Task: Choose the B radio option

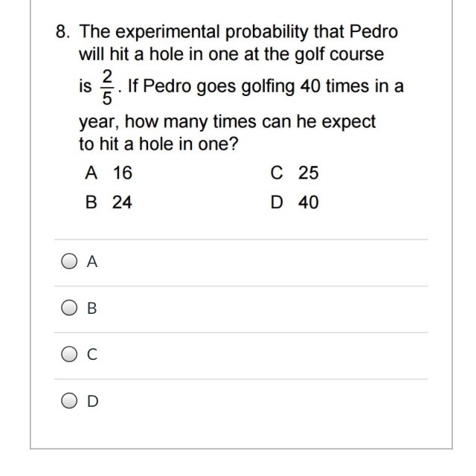Action: tap(69, 308)
